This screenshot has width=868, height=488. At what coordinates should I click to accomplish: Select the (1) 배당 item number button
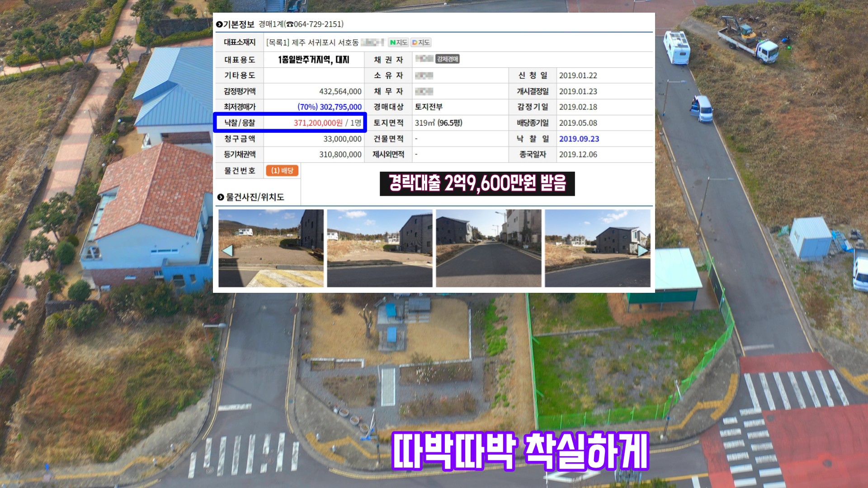(x=282, y=170)
